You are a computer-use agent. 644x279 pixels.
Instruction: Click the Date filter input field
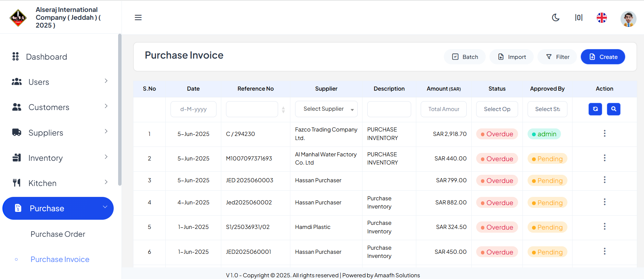(193, 109)
